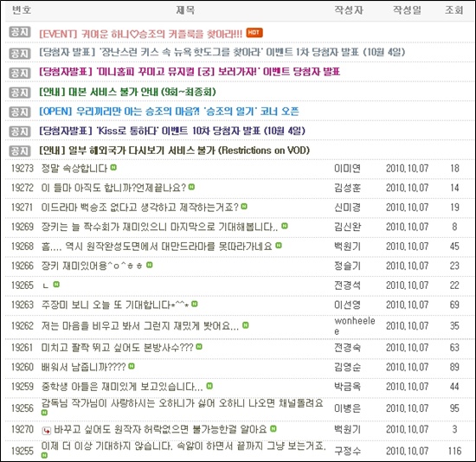
Task: Click the 조회 column header
Action: pos(454,10)
